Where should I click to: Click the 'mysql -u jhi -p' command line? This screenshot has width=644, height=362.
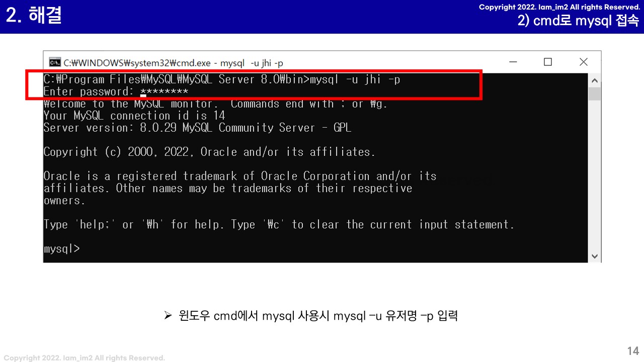point(222,79)
